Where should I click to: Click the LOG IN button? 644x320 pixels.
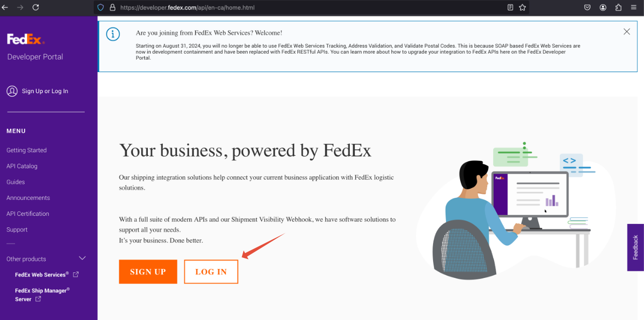(211, 271)
